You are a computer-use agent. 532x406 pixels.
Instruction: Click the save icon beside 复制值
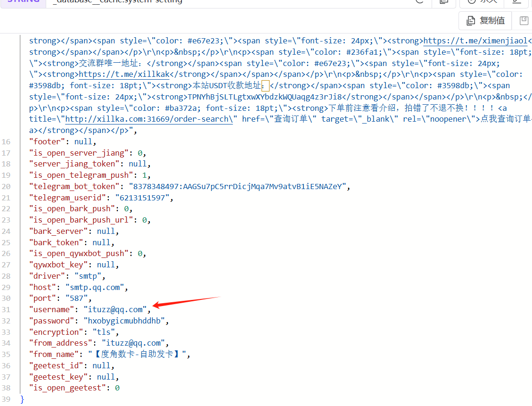click(x=524, y=21)
